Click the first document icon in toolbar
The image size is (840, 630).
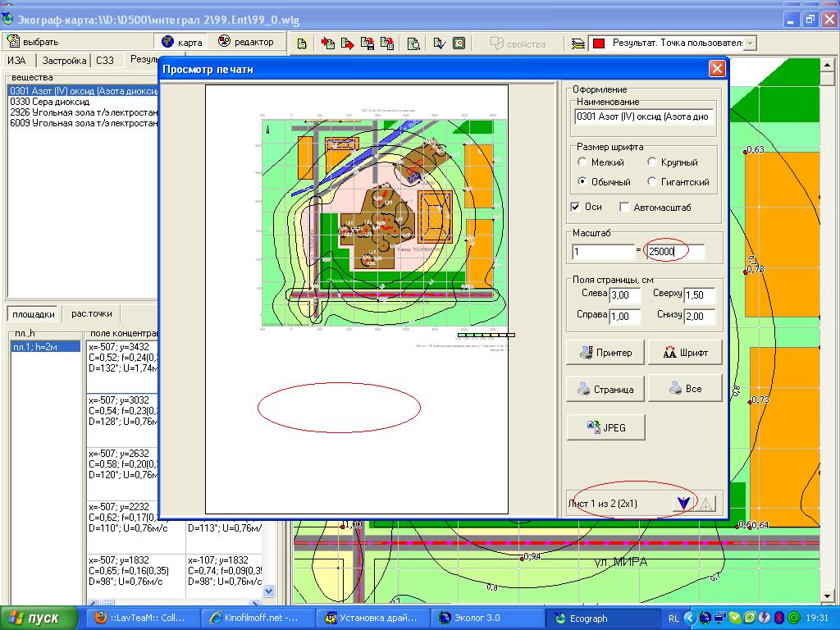click(303, 43)
